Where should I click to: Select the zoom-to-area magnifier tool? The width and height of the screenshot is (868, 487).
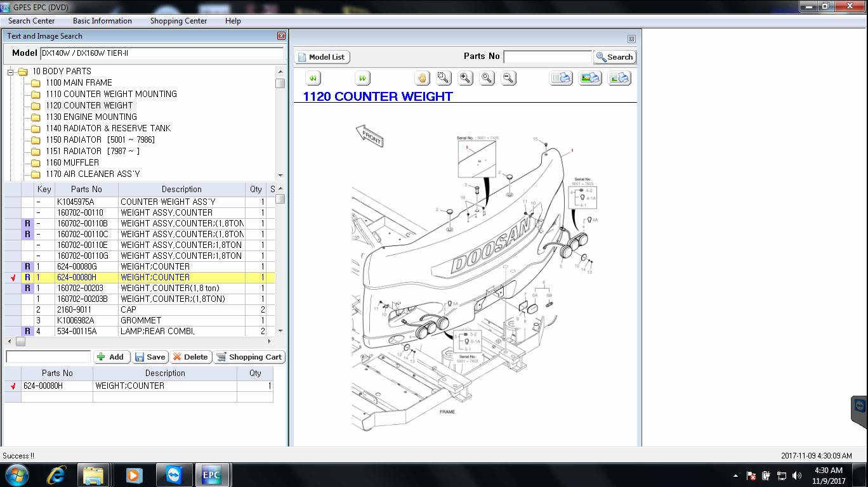click(444, 78)
